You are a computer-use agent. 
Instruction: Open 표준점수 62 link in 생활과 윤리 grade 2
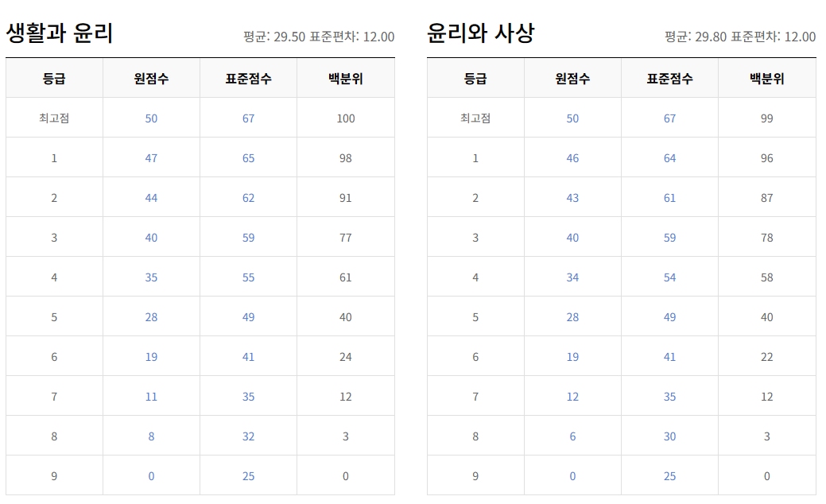point(248,198)
